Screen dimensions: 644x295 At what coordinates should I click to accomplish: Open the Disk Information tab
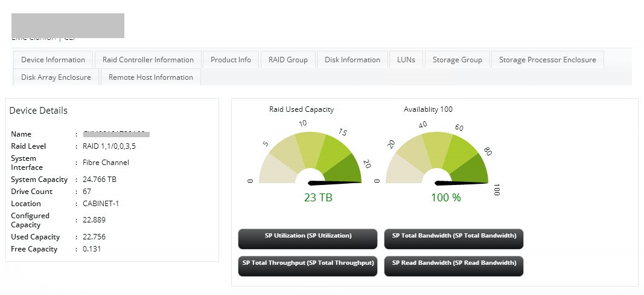tap(352, 60)
